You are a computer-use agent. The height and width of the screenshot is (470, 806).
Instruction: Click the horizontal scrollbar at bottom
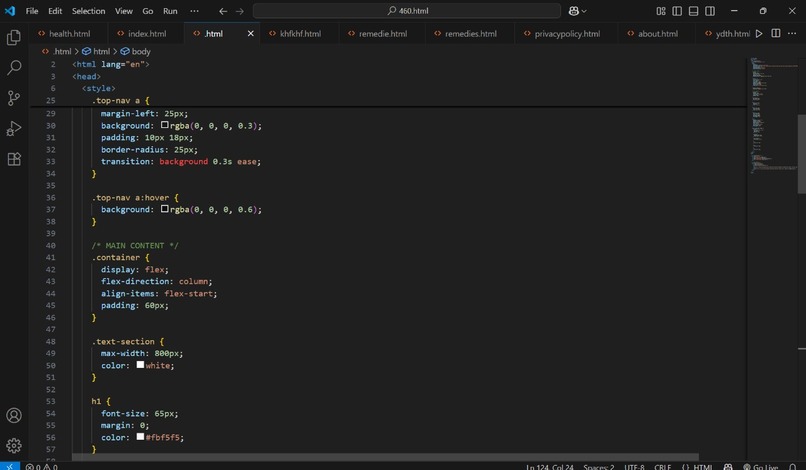pos(385,457)
